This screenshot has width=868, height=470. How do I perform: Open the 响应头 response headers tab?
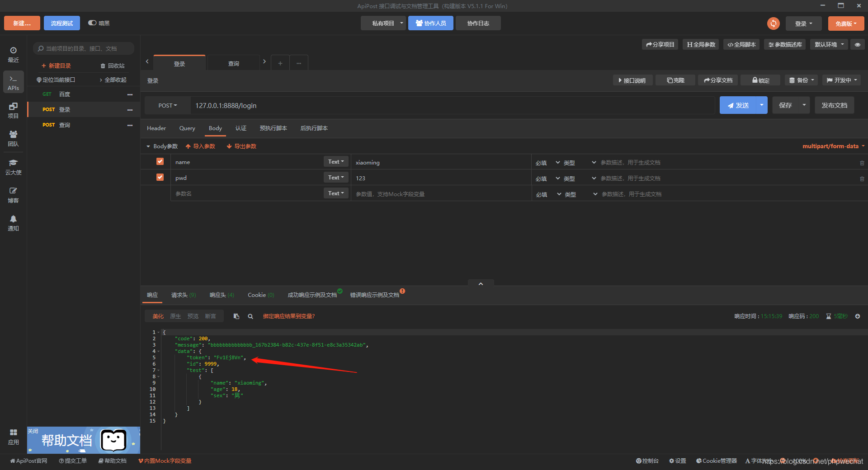click(x=222, y=295)
